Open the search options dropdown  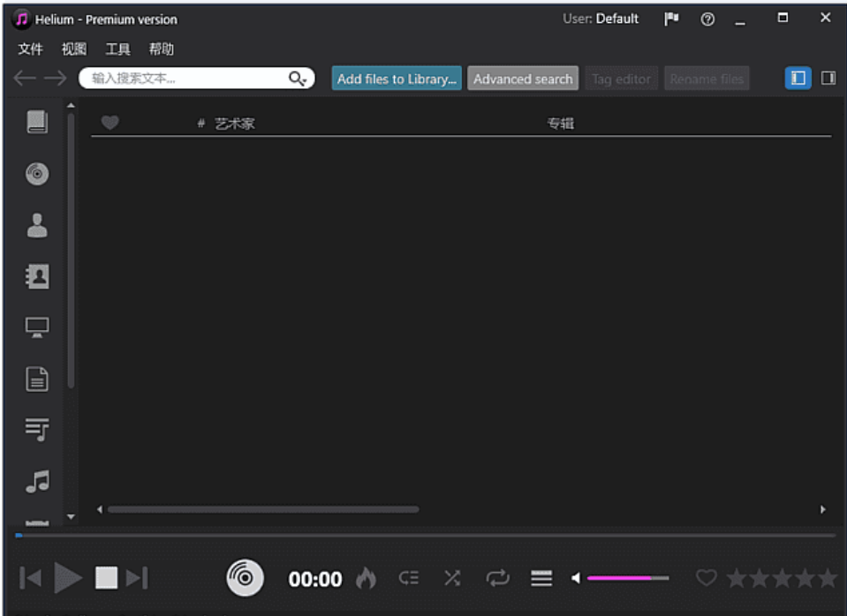click(298, 78)
